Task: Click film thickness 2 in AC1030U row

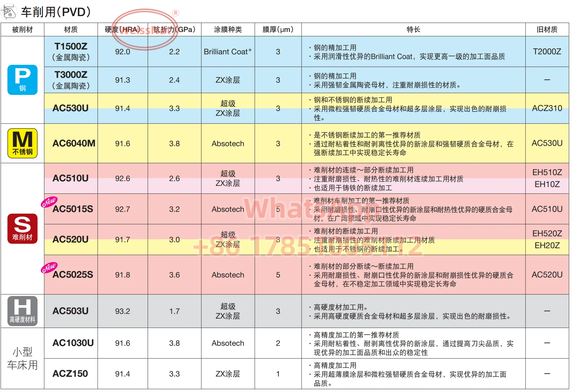Action: point(278,343)
